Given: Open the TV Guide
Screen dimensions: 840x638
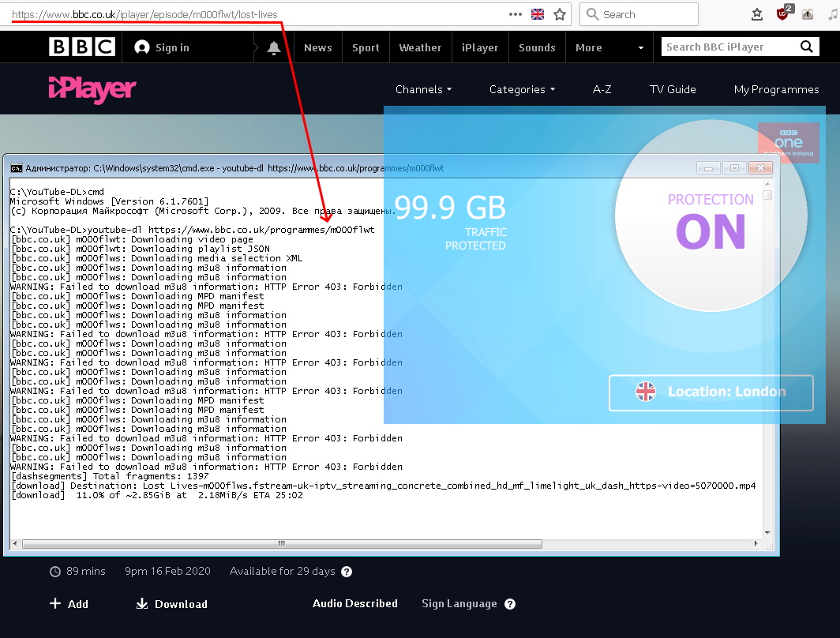Looking at the screenshot, I should pos(673,89).
